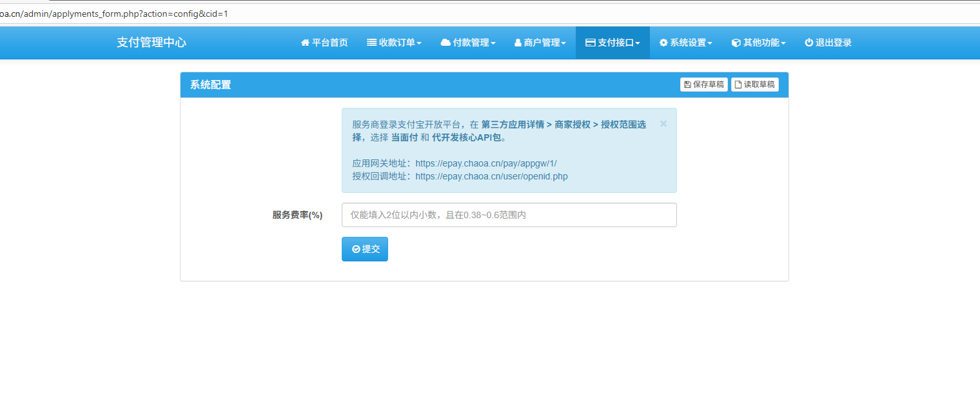
Task: Click the cube icon beside 其他功能
Action: coord(736,43)
